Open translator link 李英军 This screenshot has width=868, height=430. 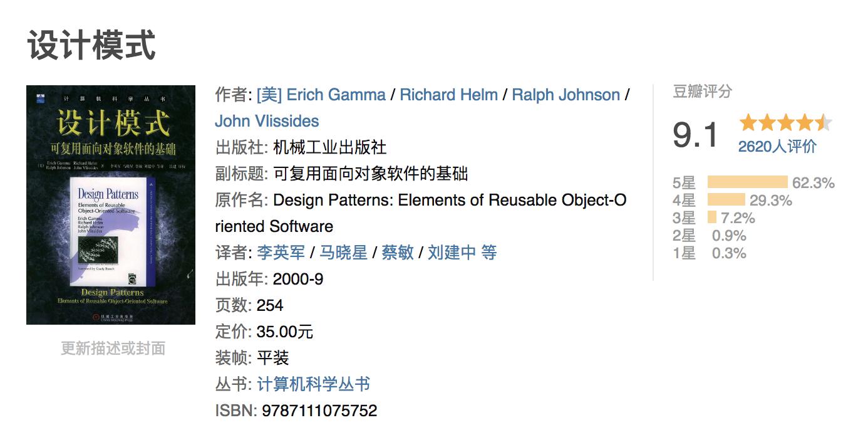(x=281, y=253)
